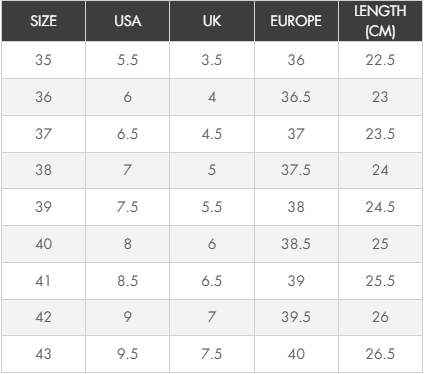The image size is (424, 374).
Task: Select the USA 5.5 cell in row 35
Action: pyautogui.click(x=127, y=60)
